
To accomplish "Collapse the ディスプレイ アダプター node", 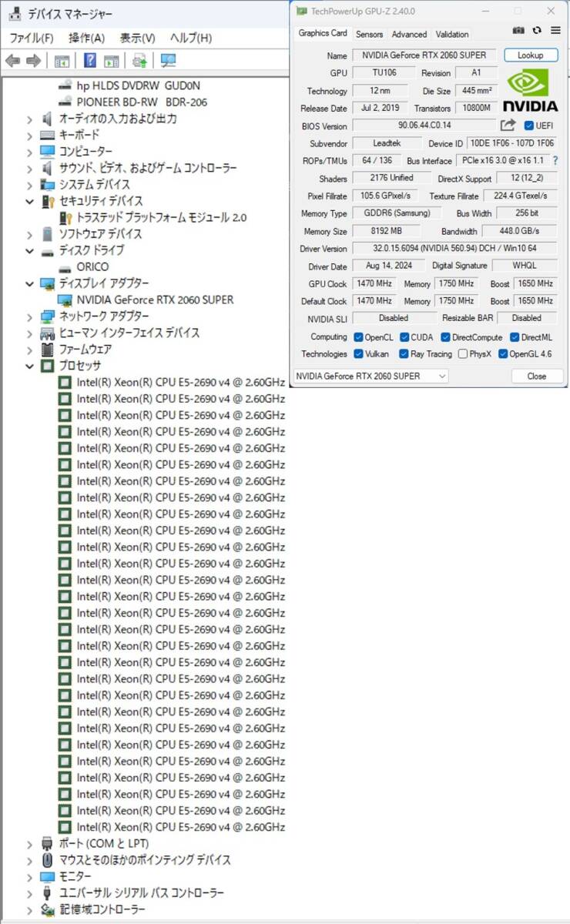I will (29, 283).
